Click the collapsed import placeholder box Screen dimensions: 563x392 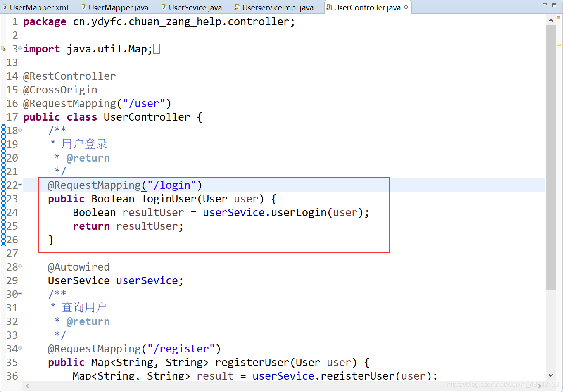(x=157, y=49)
